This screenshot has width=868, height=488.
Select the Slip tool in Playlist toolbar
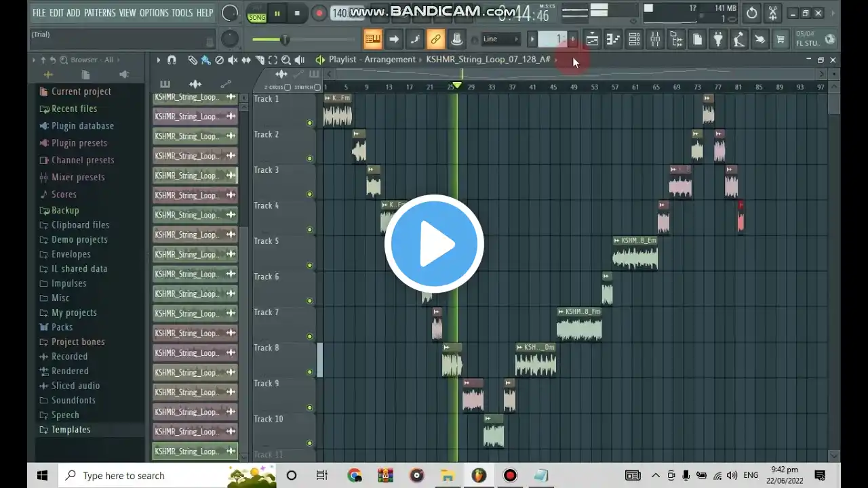[245, 60]
